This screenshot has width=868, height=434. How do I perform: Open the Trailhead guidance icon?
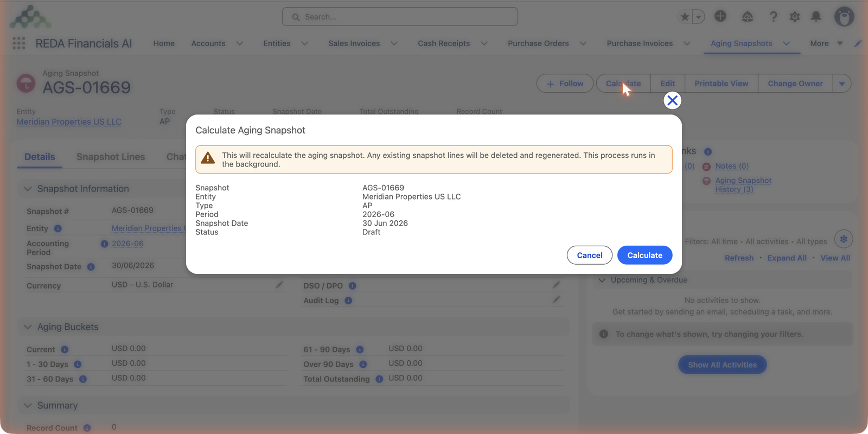pyautogui.click(x=748, y=17)
